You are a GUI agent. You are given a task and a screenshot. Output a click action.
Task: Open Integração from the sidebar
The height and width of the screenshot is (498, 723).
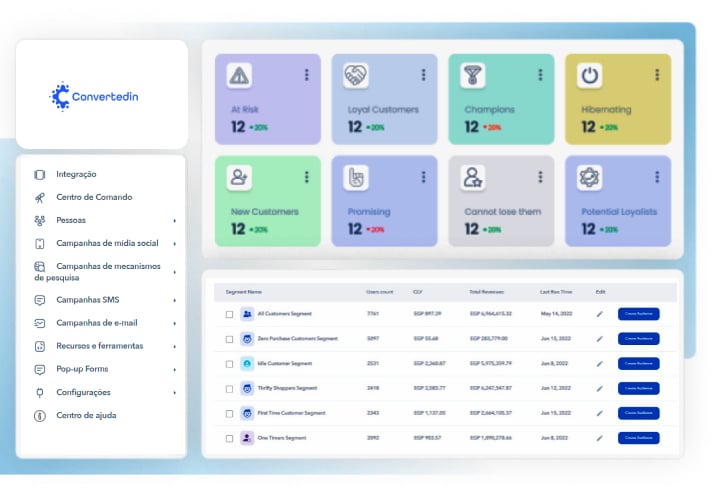[76, 174]
